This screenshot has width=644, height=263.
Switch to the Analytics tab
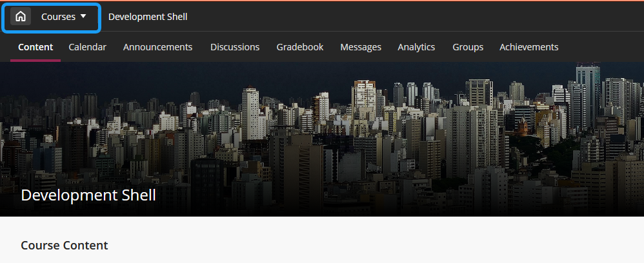click(416, 47)
